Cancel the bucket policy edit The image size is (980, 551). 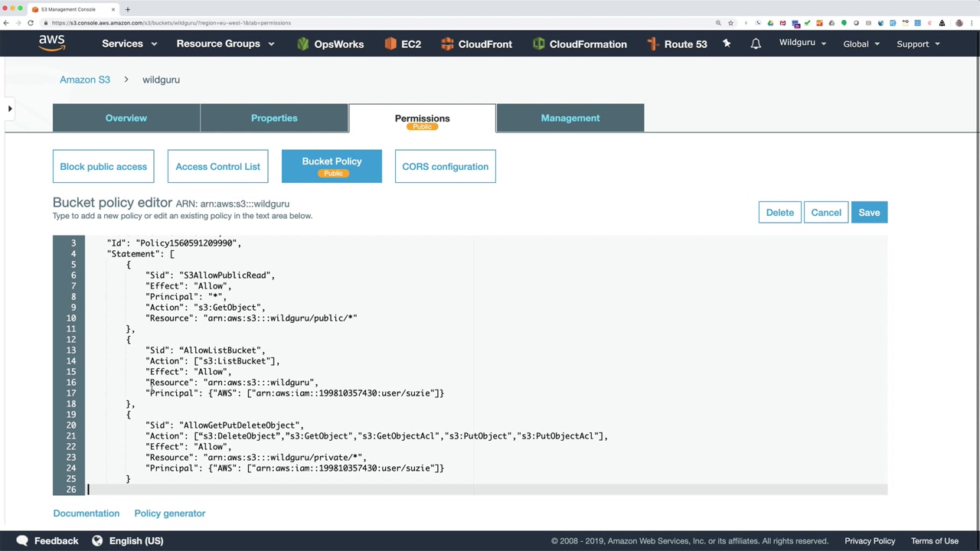coord(826,212)
